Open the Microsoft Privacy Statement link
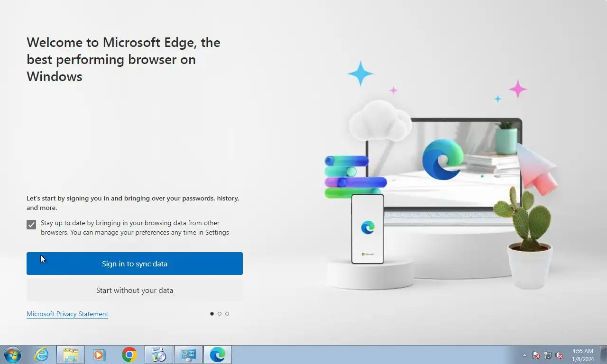 point(67,314)
